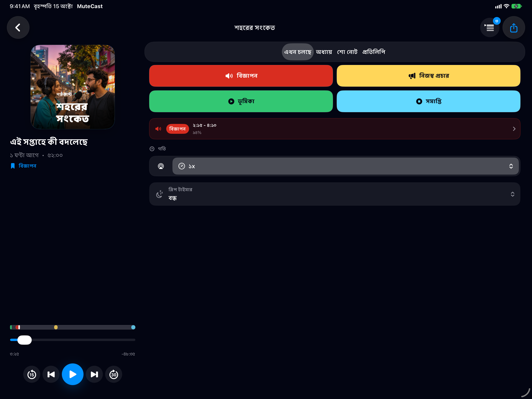Screen dimensions: 532x399
Task: Click the elapsed time ৩:২৫
Action: [14, 354]
